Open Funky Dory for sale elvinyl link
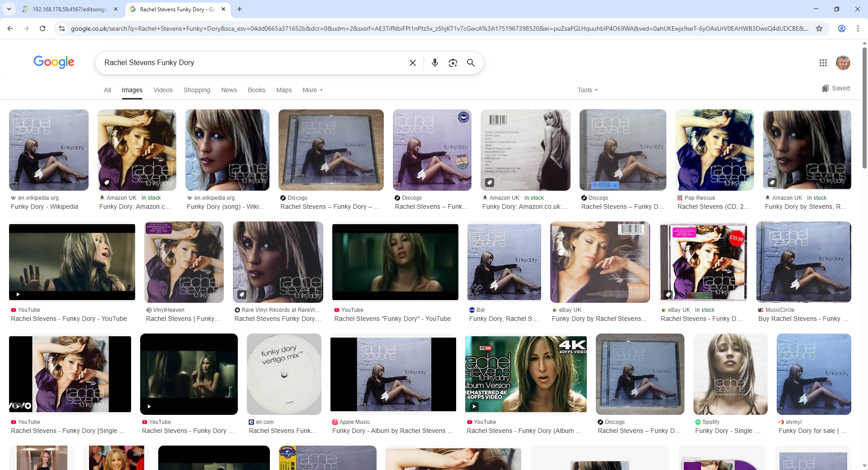868x470 pixels. (812, 431)
